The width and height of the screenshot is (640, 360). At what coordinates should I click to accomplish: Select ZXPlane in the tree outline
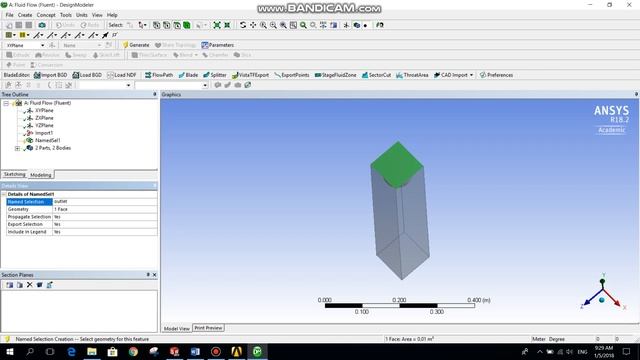click(x=44, y=118)
